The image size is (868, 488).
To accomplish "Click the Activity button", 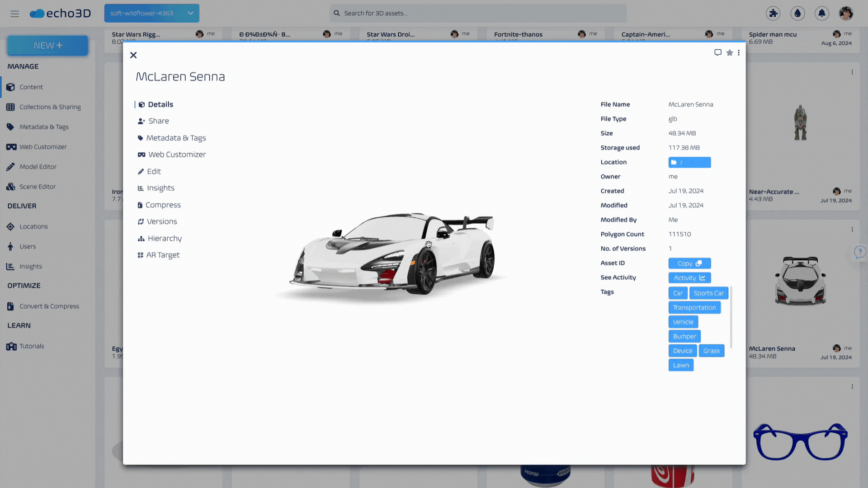I will pyautogui.click(x=689, y=278).
